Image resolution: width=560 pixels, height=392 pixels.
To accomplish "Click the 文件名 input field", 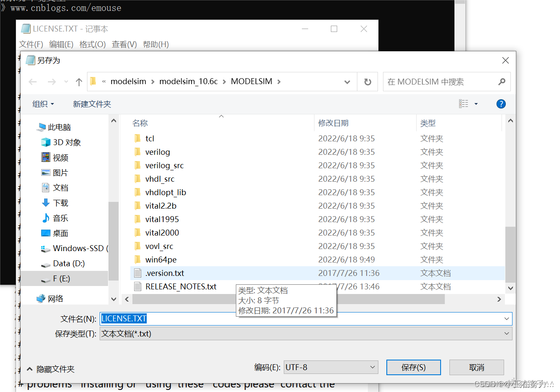I will tap(306, 319).
